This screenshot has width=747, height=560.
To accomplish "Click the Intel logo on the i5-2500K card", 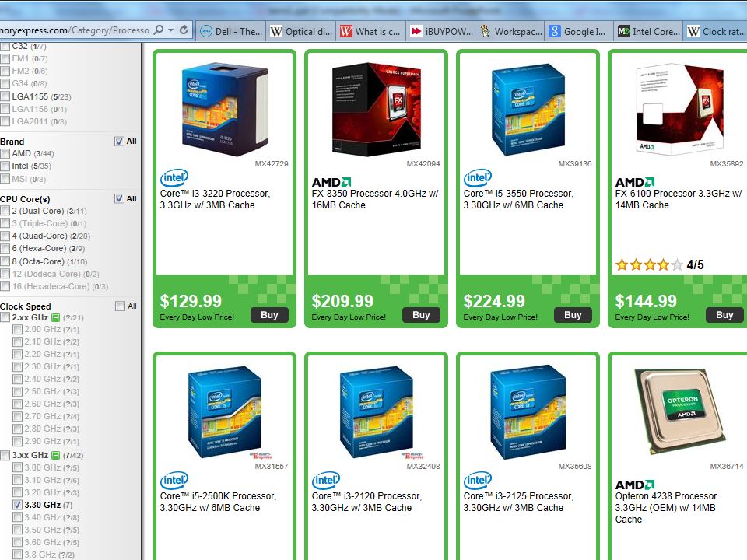I will pyautogui.click(x=174, y=481).
